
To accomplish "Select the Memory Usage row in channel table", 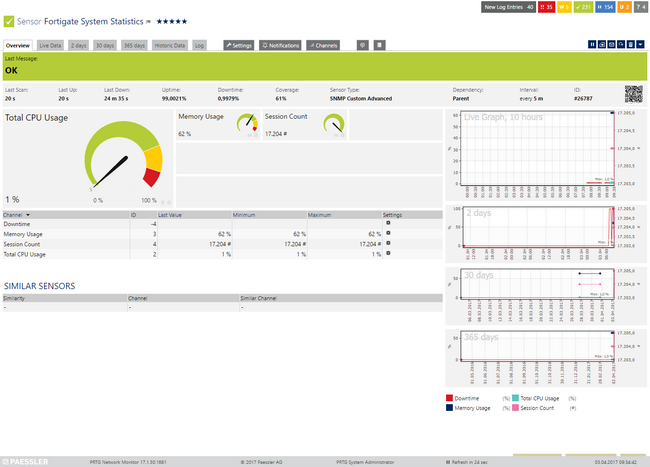I will (x=223, y=234).
